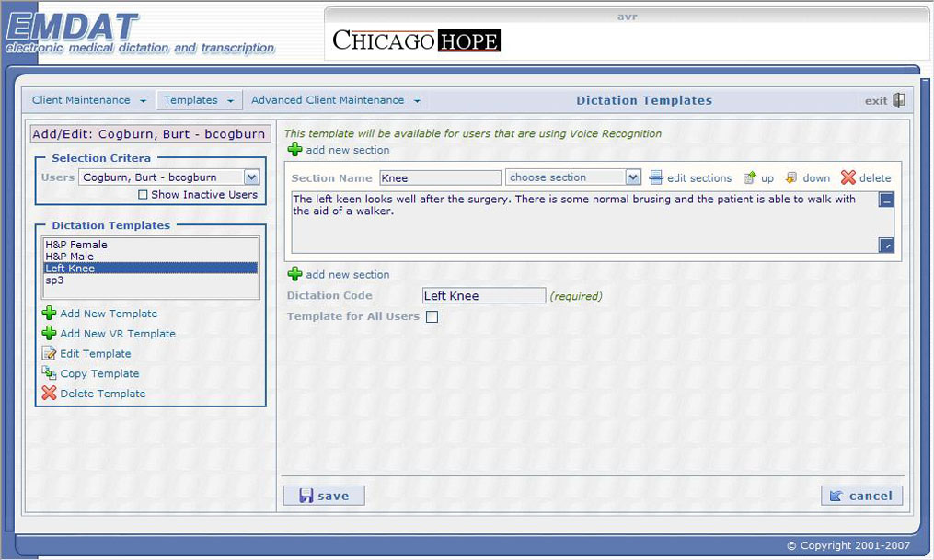This screenshot has height=560, width=934.
Task: Open the Advanced Client Maintenance menu
Action: point(335,100)
